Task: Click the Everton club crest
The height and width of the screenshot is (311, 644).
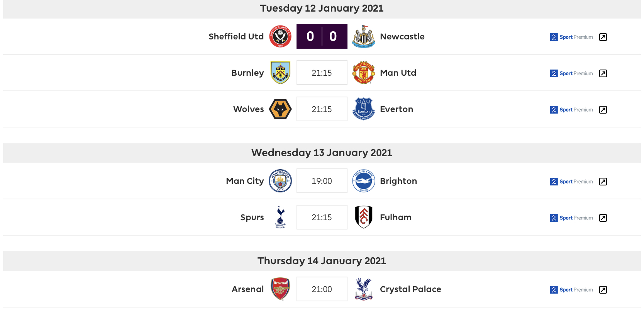Action: [364, 109]
